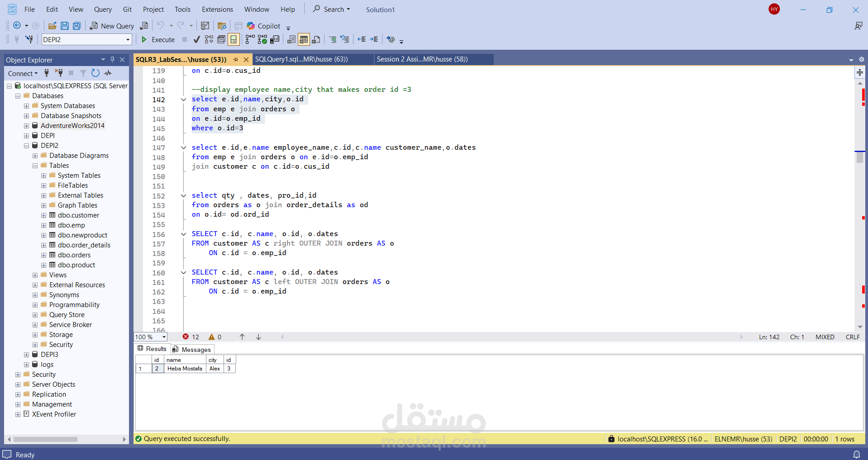Click the Undo arrow icon
This screenshot has height=460, width=868.
pyautogui.click(x=160, y=26)
